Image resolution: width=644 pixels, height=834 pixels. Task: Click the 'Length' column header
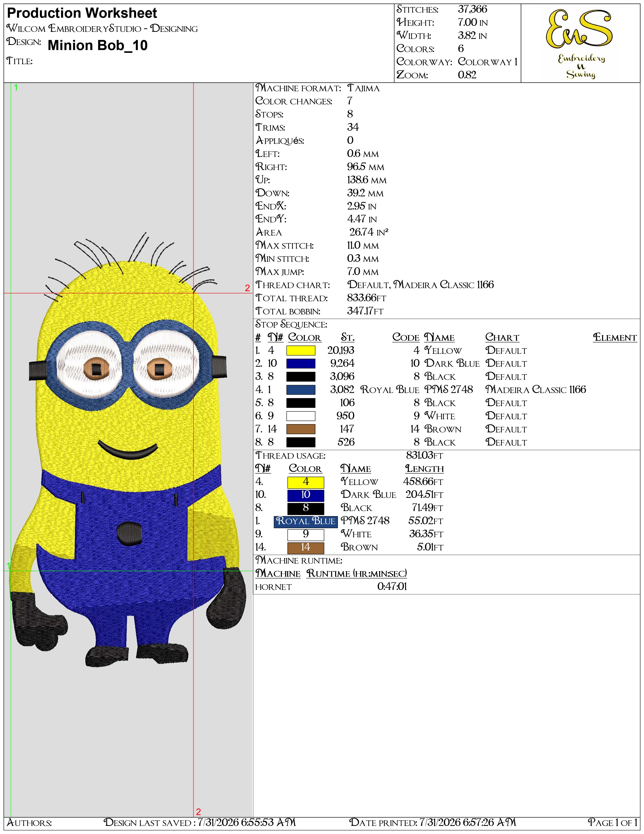425,469
